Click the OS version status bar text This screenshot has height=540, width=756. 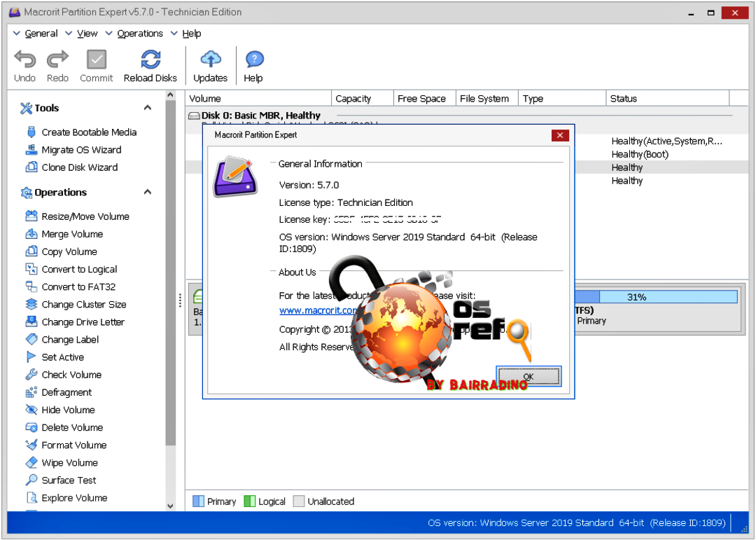tap(577, 522)
